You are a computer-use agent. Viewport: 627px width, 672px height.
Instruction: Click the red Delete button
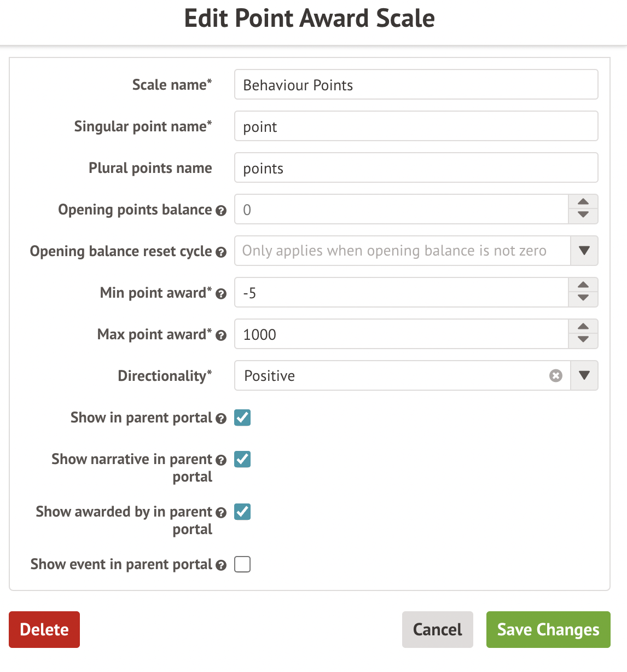pos(44,629)
